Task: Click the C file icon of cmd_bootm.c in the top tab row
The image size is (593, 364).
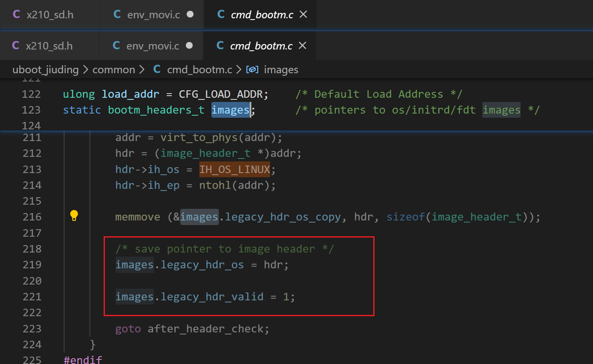Action: pos(221,15)
